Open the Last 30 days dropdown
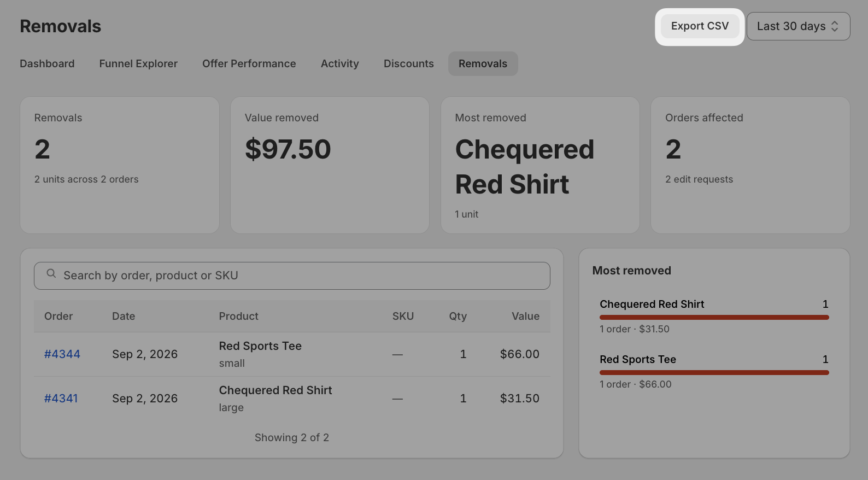The width and height of the screenshot is (868, 480). coord(798,26)
